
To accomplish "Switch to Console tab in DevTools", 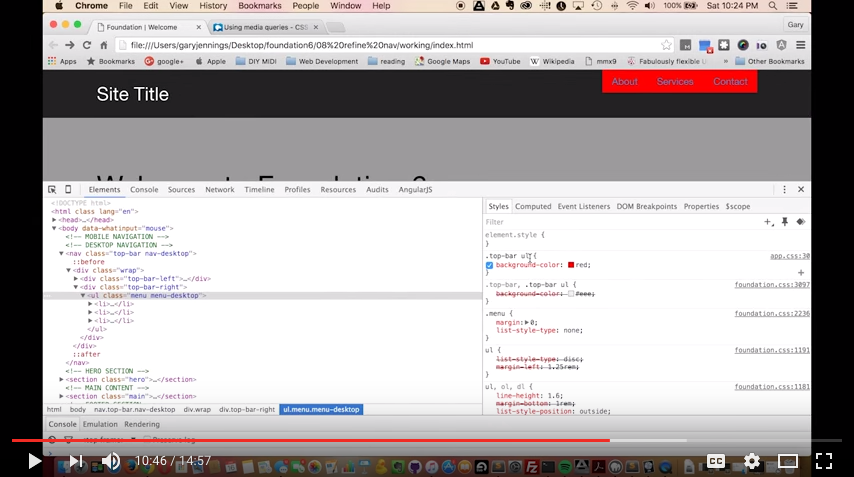I will (144, 189).
